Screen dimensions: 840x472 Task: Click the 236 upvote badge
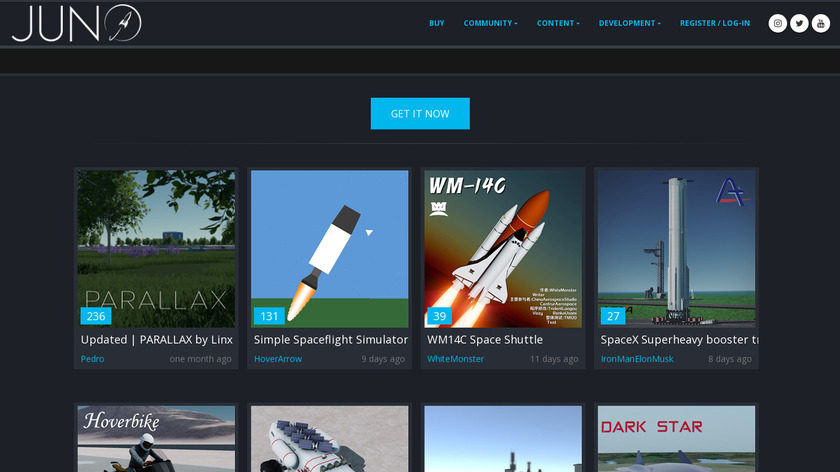pos(96,316)
